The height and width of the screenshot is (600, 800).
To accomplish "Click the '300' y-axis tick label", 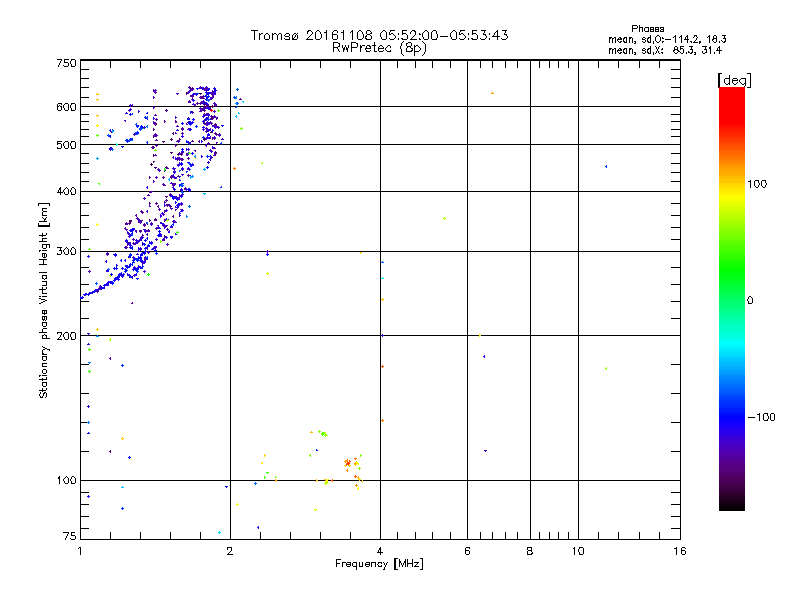I will coord(66,252).
